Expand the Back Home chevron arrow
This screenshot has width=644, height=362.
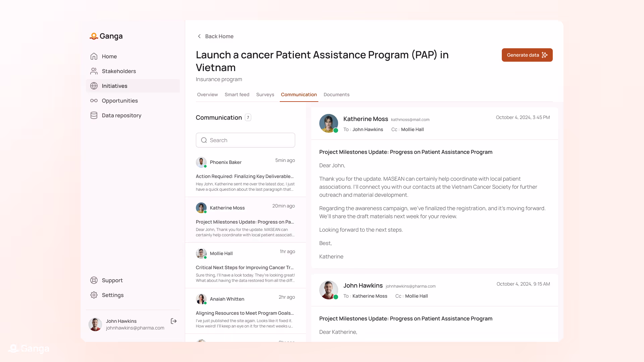(x=199, y=36)
